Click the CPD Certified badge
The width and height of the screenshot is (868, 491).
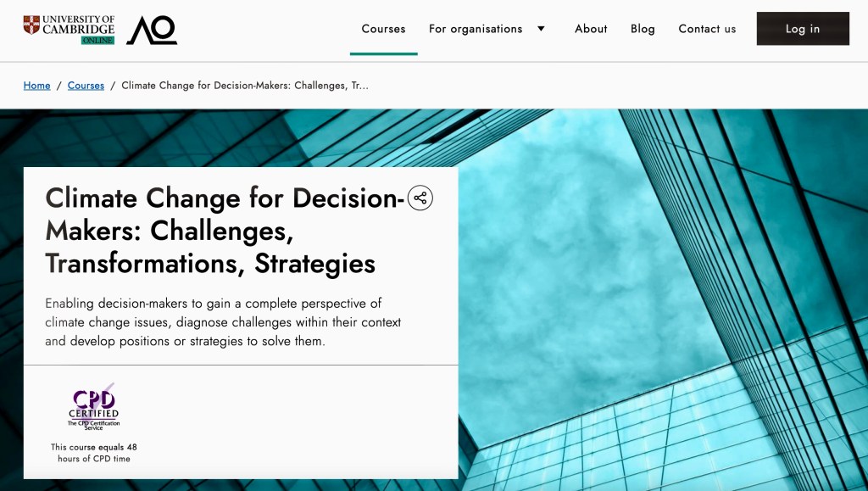pyautogui.click(x=94, y=407)
